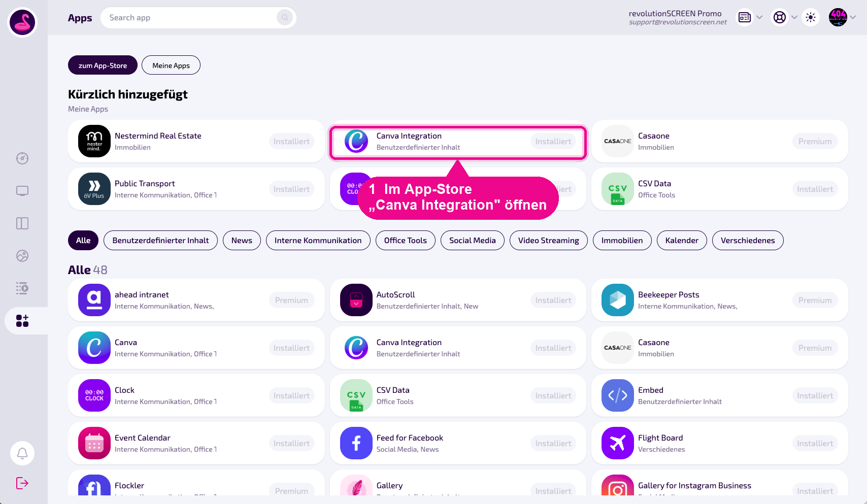Expand chevron next to user avatar
The height and width of the screenshot is (504, 867).
pyautogui.click(x=853, y=17)
